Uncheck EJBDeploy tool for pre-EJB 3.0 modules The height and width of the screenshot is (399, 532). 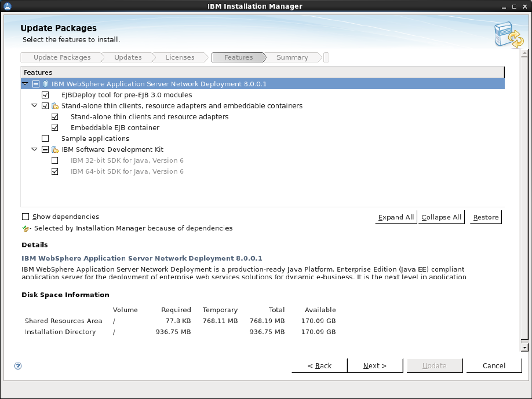45,95
